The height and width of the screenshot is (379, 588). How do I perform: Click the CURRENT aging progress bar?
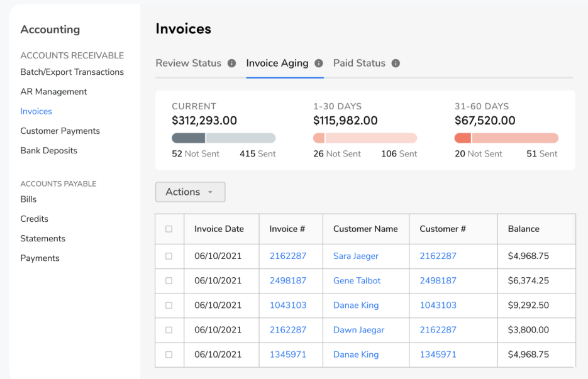coord(223,138)
